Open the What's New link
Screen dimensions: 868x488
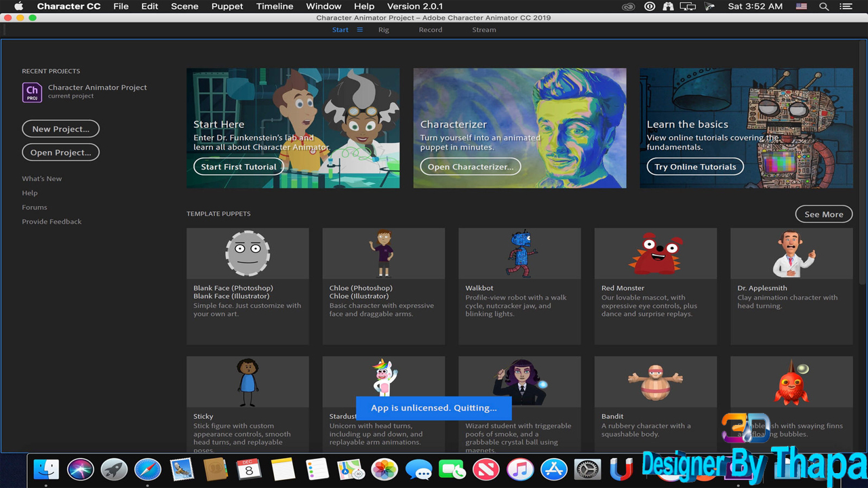pos(42,179)
